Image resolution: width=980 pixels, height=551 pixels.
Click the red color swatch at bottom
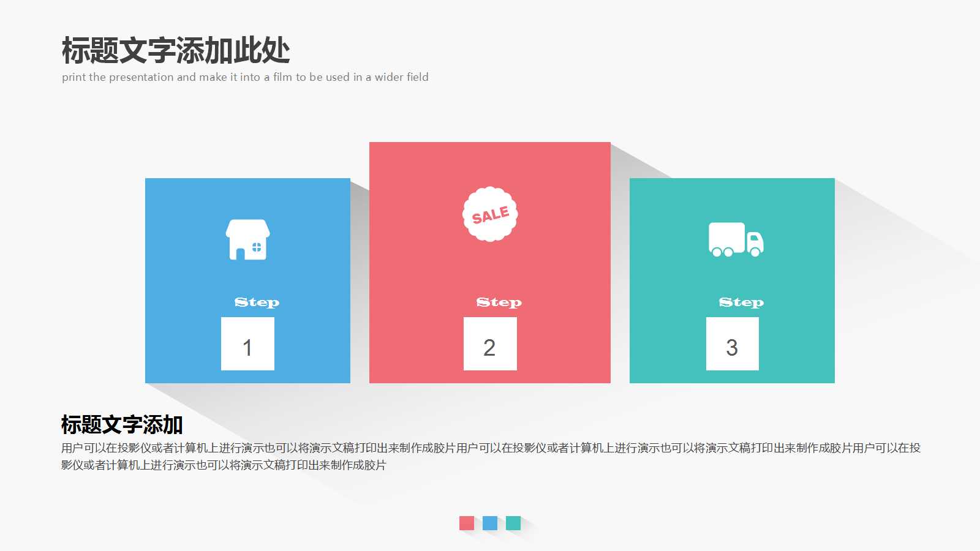tap(466, 523)
